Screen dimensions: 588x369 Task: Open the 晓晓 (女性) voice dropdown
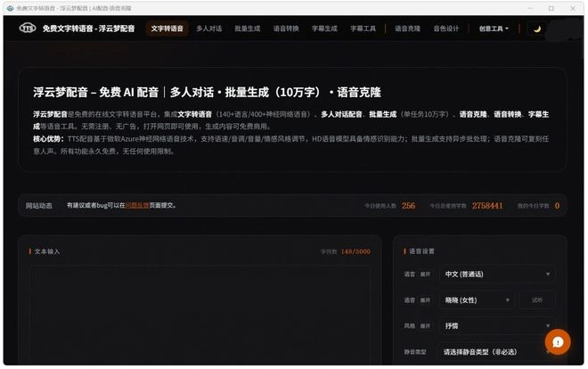pyautogui.click(x=477, y=300)
